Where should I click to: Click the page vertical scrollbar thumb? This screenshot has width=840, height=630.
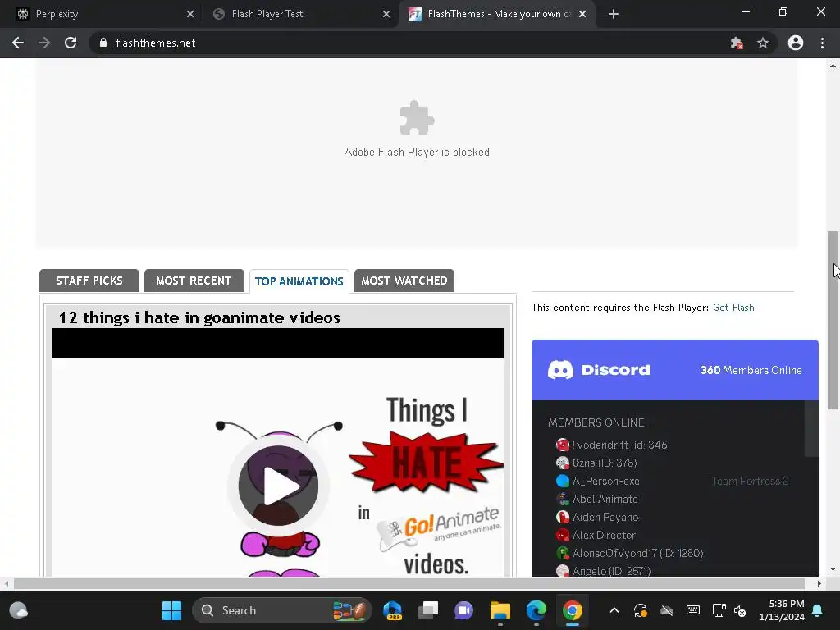[833, 321]
